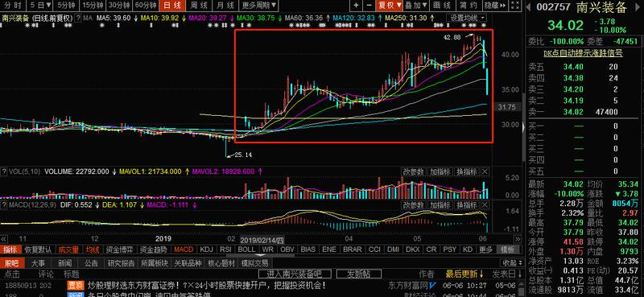Close the MACD indicator panel
Viewport: 644px width, 297px height.
pyautogui.click(x=485, y=205)
